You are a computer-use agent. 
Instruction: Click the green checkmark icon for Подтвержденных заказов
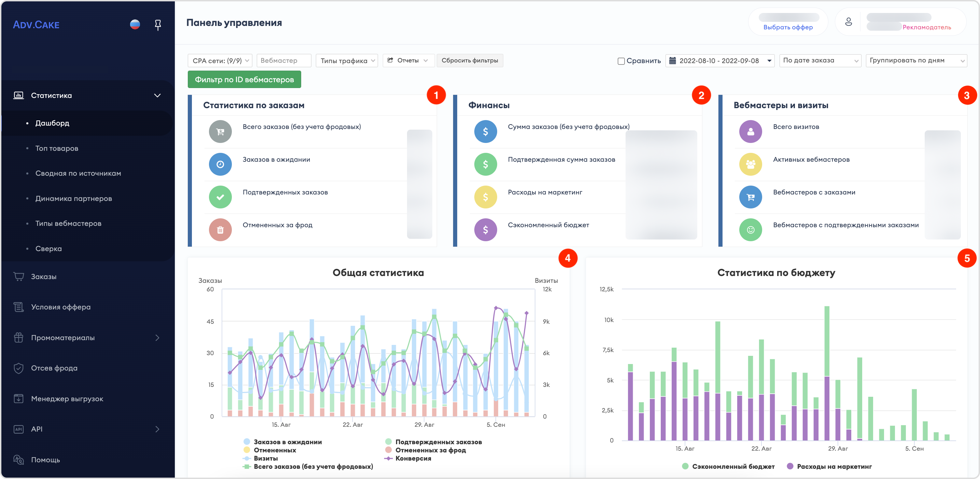(x=220, y=197)
